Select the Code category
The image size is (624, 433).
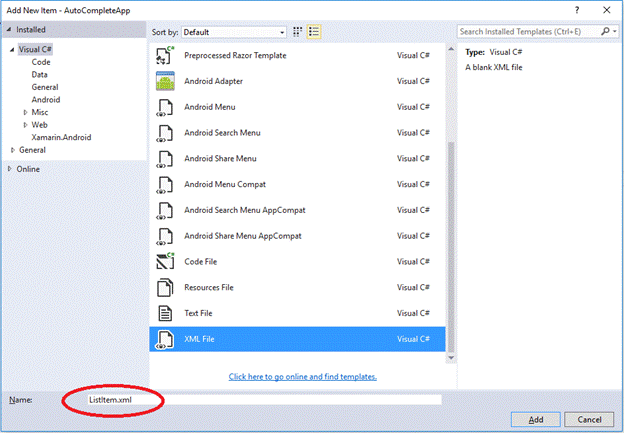[41, 62]
